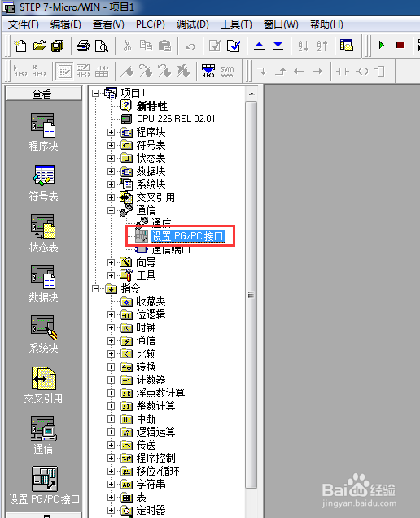
Task: Open 交叉引用 from the 查看 navigation bar
Action: click(43, 385)
